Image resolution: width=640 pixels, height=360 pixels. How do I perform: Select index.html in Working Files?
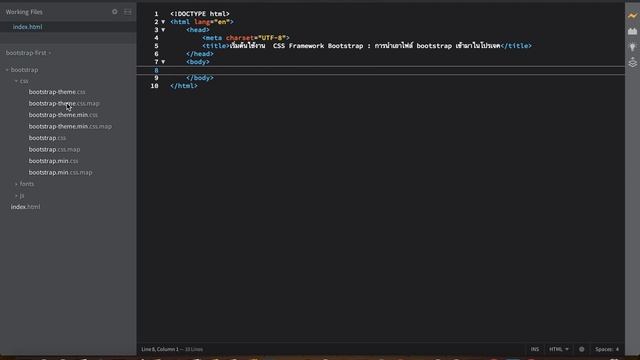tap(27, 27)
